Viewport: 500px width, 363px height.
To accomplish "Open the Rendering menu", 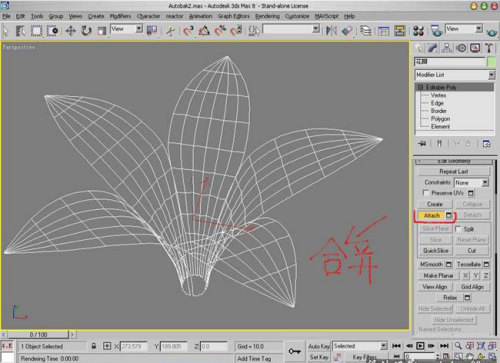I will click(x=267, y=16).
